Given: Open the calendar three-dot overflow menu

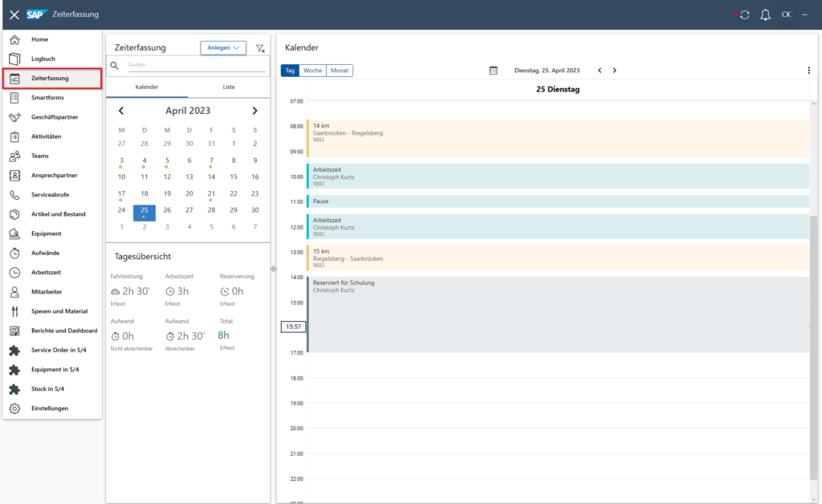Looking at the screenshot, I should [808, 71].
